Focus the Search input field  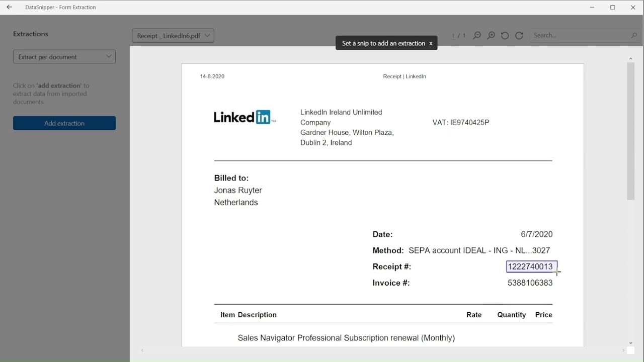pyautogui.click(x=580, y=35)
